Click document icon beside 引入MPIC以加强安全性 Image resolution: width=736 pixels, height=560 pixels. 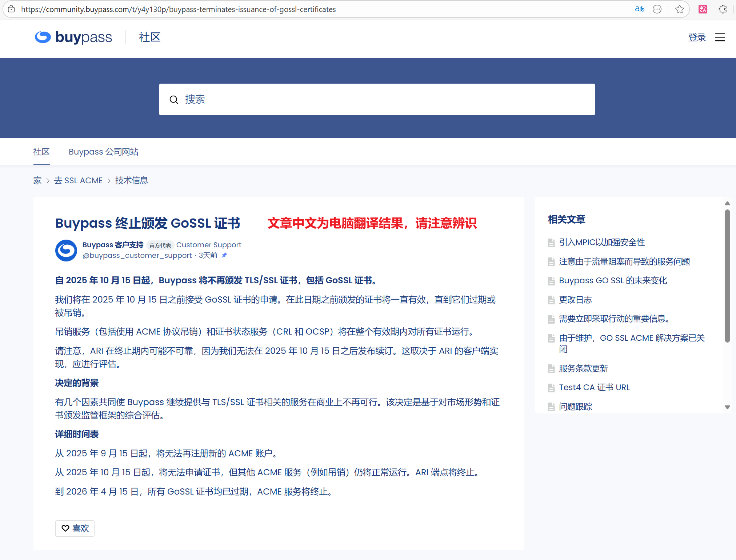[551, 243]
